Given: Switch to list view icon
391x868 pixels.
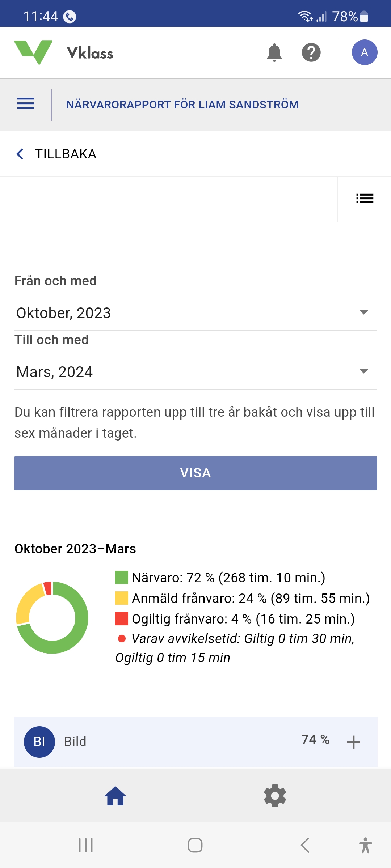Looking at the screenshot, I should click(365, 199).
